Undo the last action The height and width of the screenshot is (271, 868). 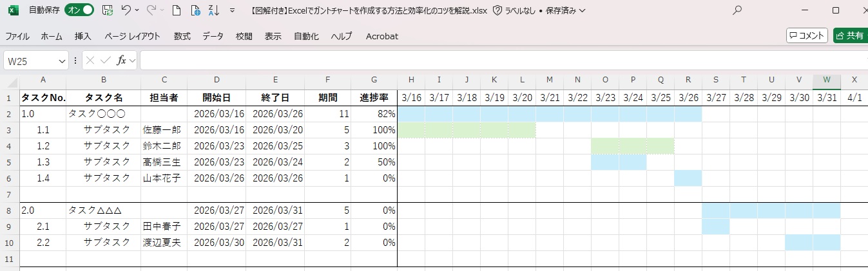pyautogui.click(x=127, y=10)
